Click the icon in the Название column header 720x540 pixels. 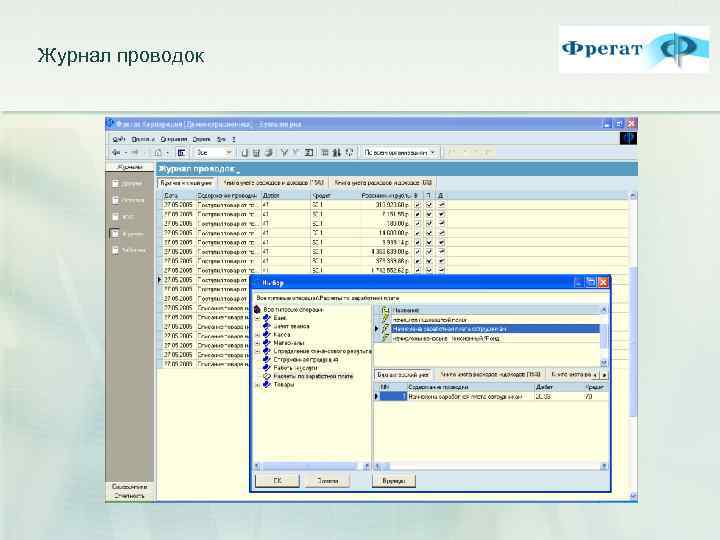(386, 310)
